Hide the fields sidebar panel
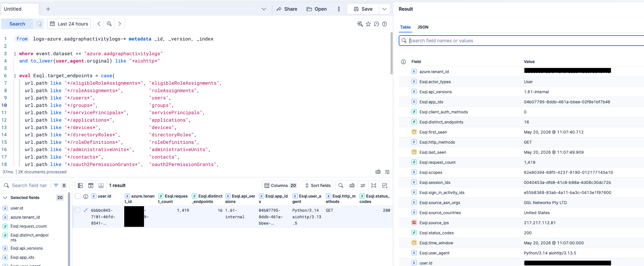 (80, 185)
